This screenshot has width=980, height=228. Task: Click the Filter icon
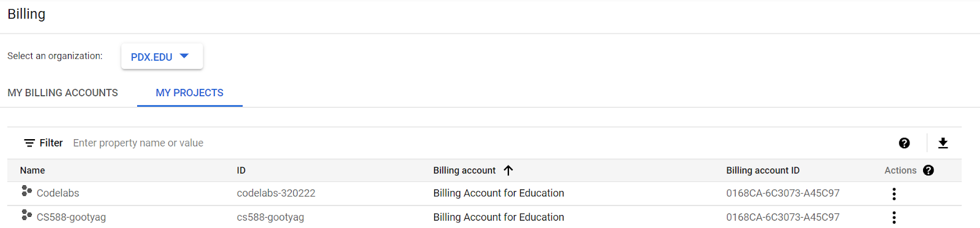(x=29, y=143)
